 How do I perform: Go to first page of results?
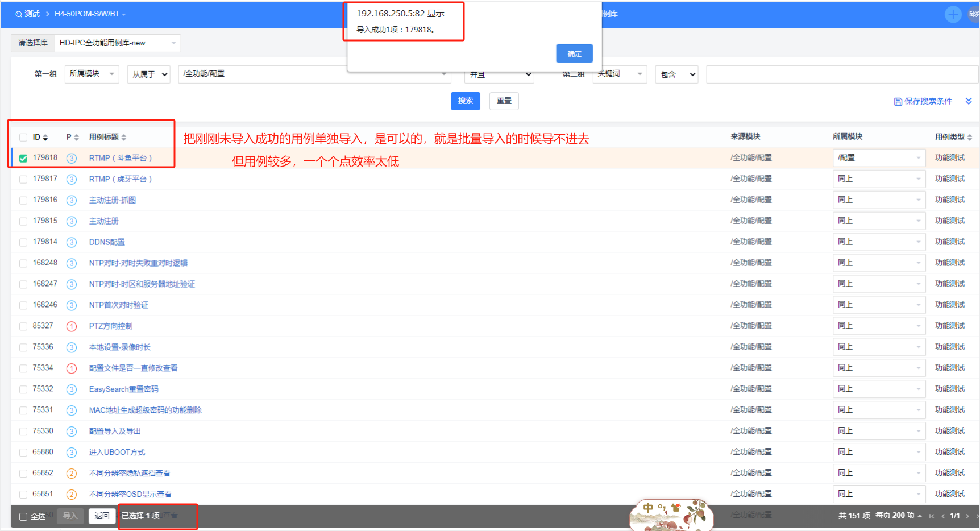click(931, 516)
